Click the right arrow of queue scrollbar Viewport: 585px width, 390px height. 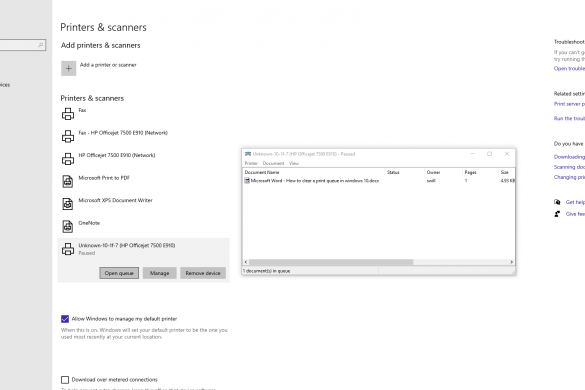point(512,262)
